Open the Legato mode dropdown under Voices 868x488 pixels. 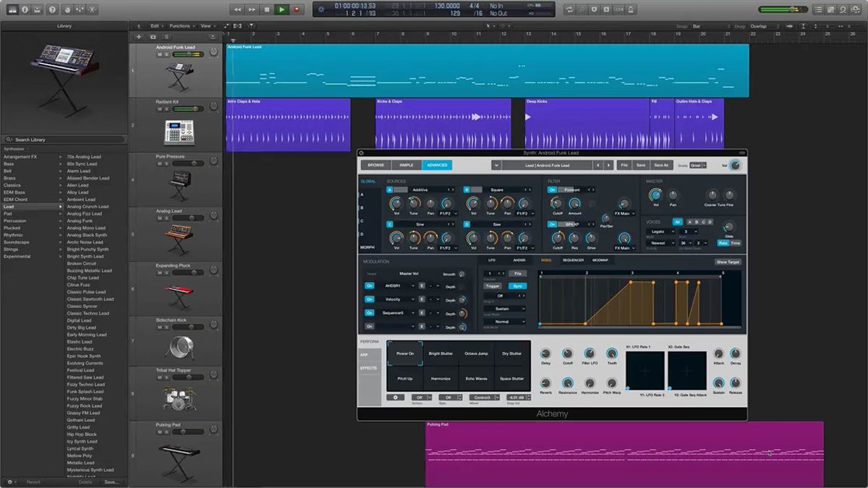pyautogui.click(x=661, y=231)
